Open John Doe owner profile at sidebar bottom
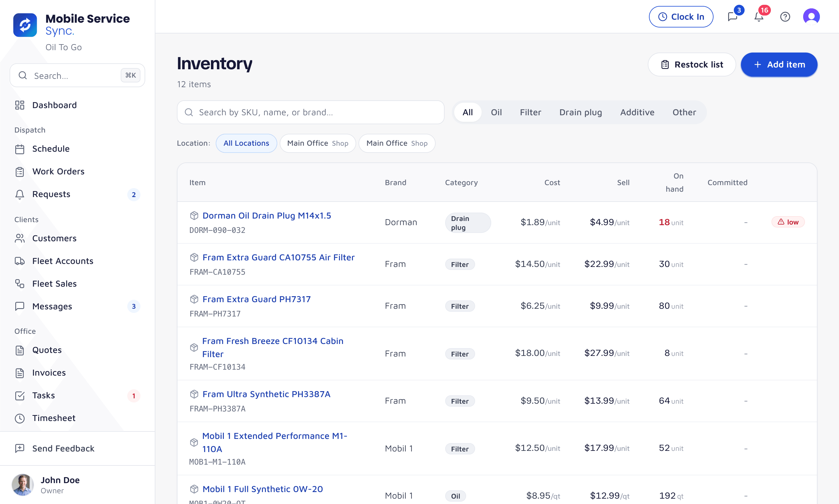This screenshot has height=504, width=839. [77, 485]
